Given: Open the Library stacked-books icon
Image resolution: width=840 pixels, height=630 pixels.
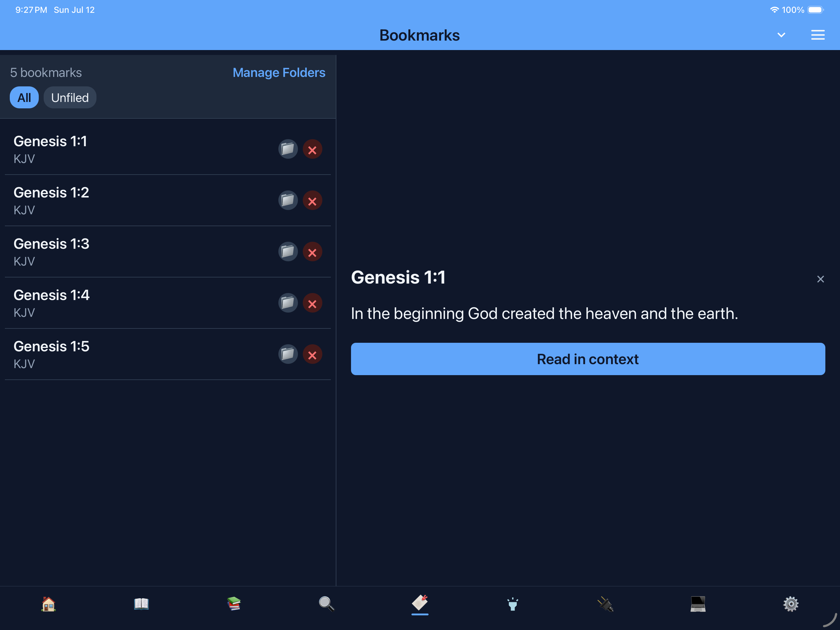Looking at the screenshot, I should click(x=234, y=604).
